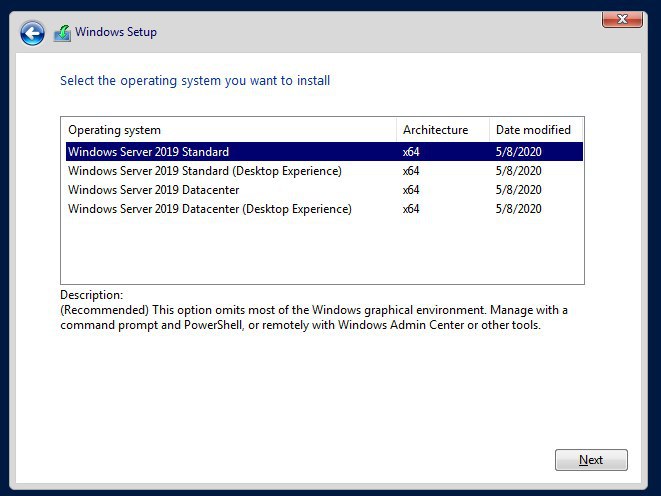The width and height of the screenshot is (661, 496).
Task: Click the Date modified column header
Action: (536, 130)
